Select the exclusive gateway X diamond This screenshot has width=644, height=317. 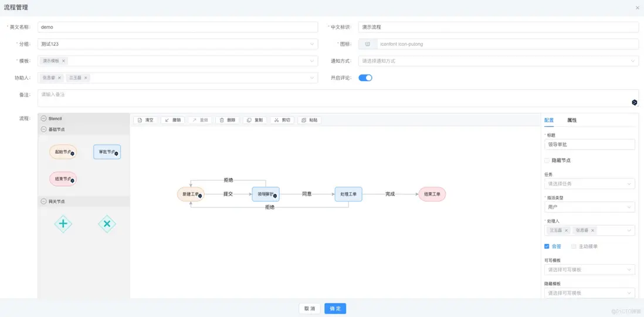pyautogui.click(x=107, y=224)
